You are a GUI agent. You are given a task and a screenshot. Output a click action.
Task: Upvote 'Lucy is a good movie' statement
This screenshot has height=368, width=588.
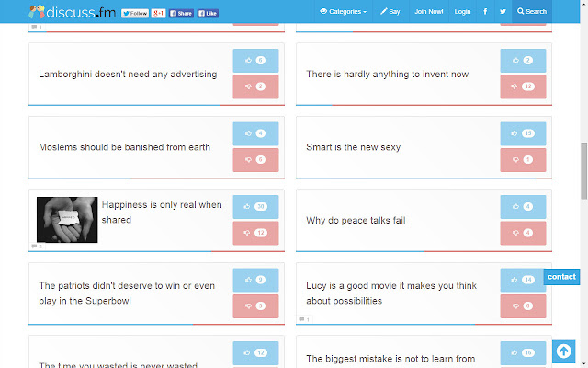click(x=523, y=280)
